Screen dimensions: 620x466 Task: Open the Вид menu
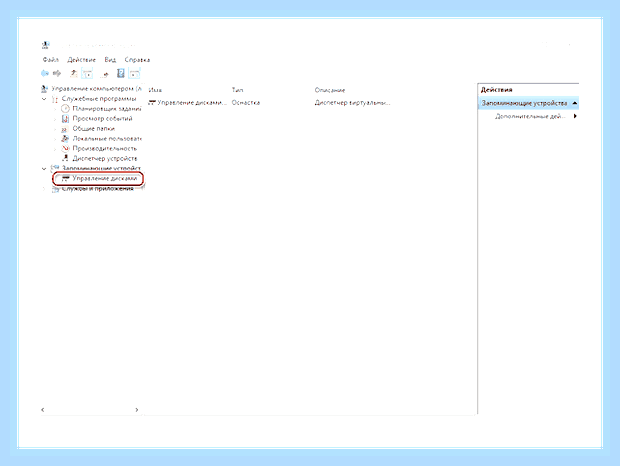coord(110,60)
